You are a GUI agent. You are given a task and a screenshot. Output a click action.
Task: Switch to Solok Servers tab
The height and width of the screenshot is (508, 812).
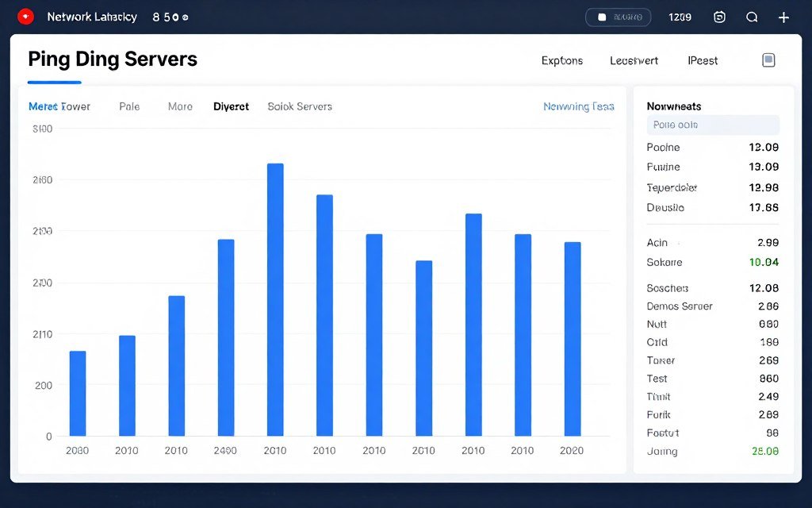[300, 106]
